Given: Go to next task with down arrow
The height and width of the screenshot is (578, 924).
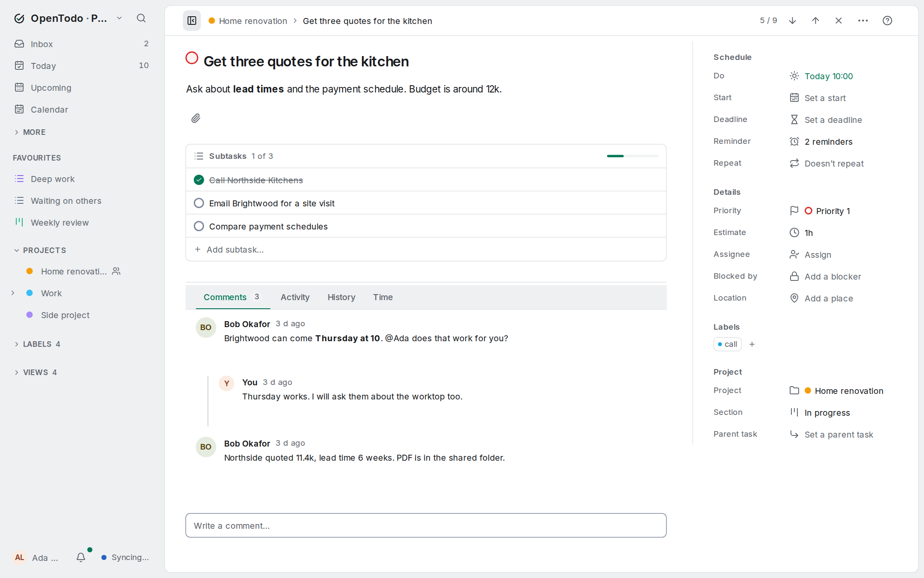Looking at the screenshot, I should point(792,21).
